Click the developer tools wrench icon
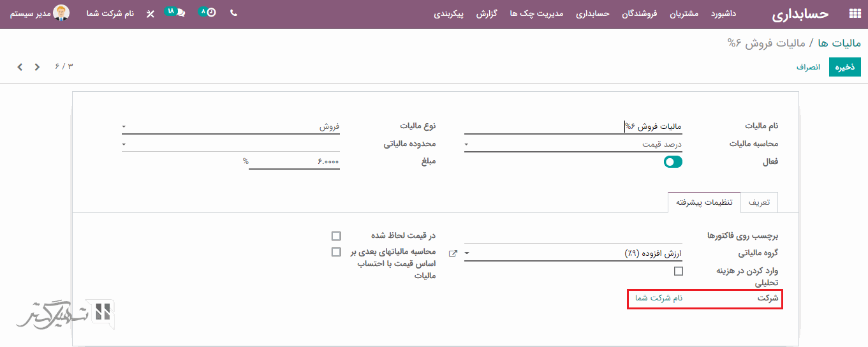Screen dimensions: 868x347 151,13
